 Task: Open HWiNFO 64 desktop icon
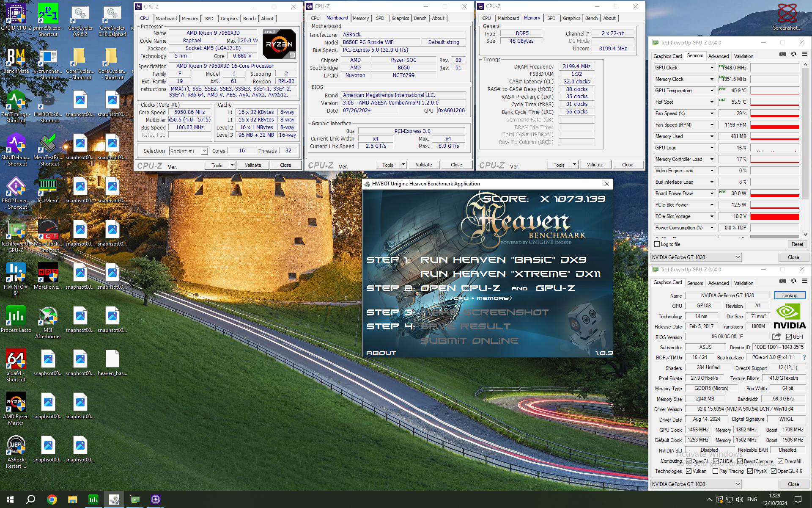click(x=16, y=279)
